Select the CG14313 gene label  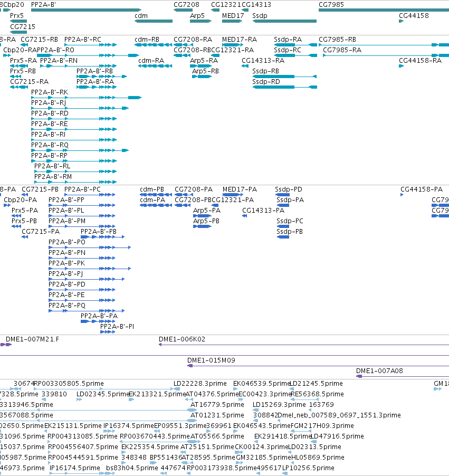(x=256, y=5)
